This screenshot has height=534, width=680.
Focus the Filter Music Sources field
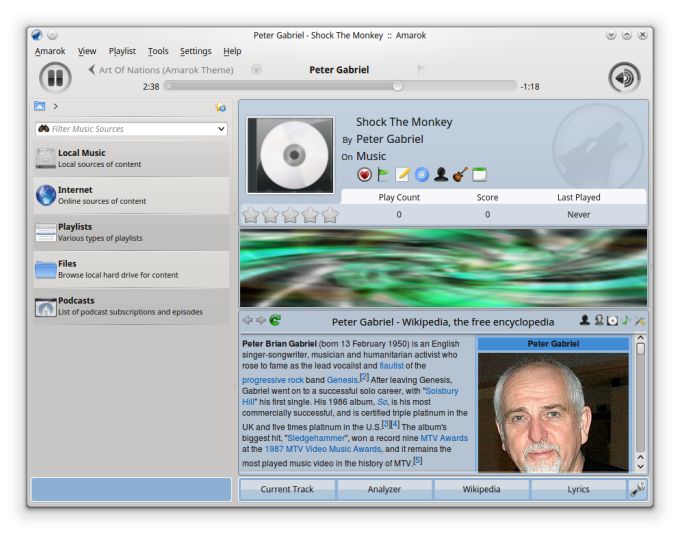[131, 129]
